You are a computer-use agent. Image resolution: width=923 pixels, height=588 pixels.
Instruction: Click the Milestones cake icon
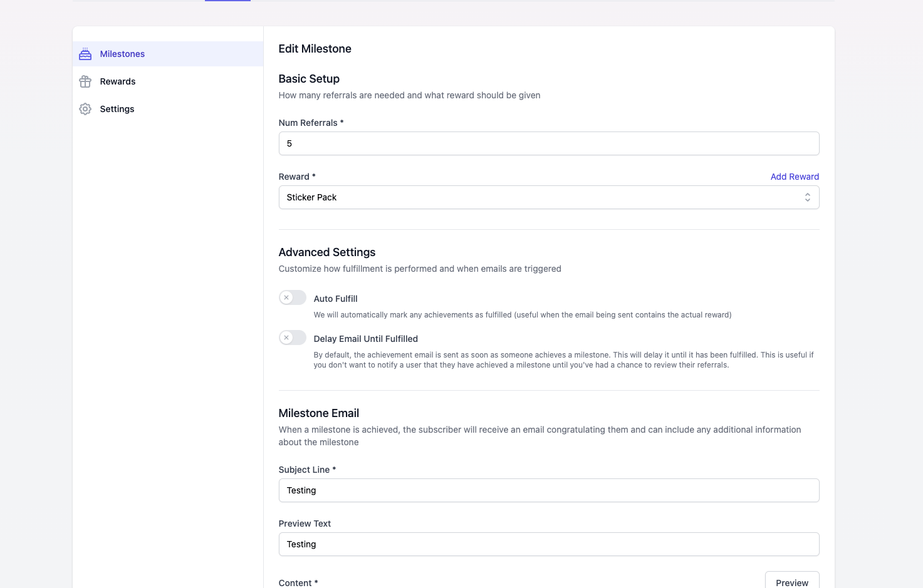point(85,54)
